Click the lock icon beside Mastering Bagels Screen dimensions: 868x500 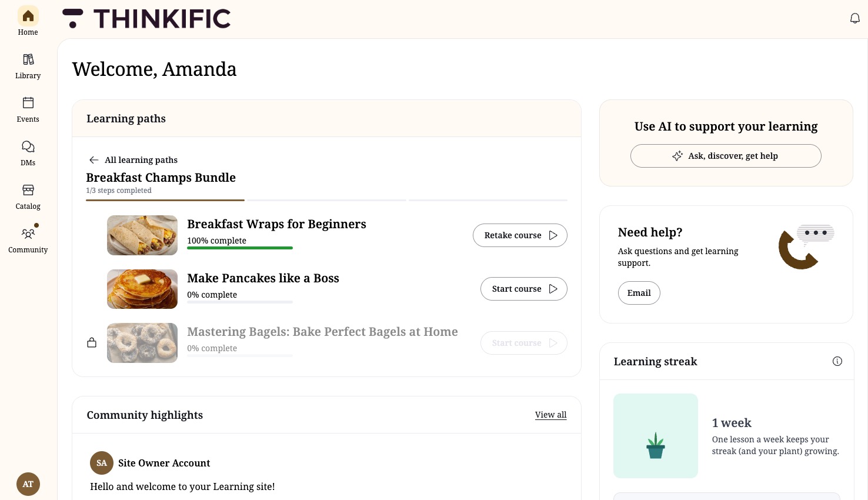[x=92, y=342]
